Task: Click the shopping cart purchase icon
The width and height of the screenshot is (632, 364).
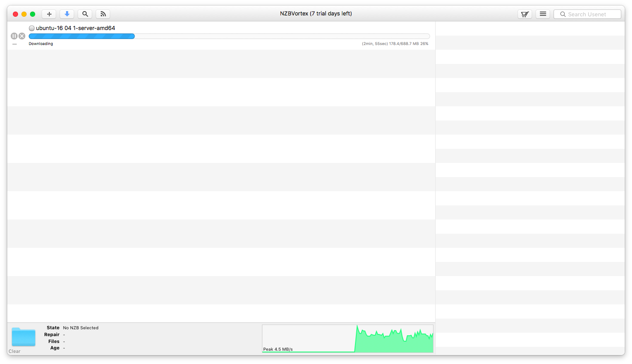Action: pos(525,14)
